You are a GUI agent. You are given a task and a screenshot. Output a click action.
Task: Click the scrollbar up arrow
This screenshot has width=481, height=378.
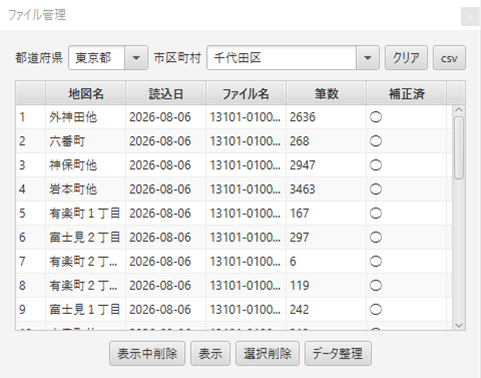[459, 110]
